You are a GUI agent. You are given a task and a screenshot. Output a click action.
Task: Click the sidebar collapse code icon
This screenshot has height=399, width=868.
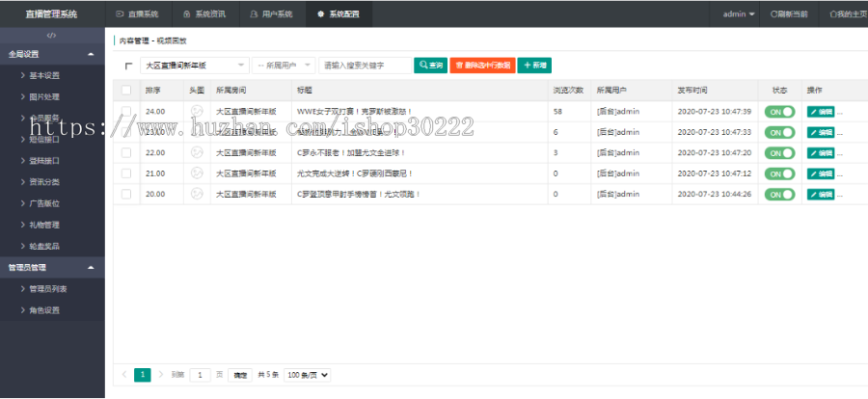point(52,36)
